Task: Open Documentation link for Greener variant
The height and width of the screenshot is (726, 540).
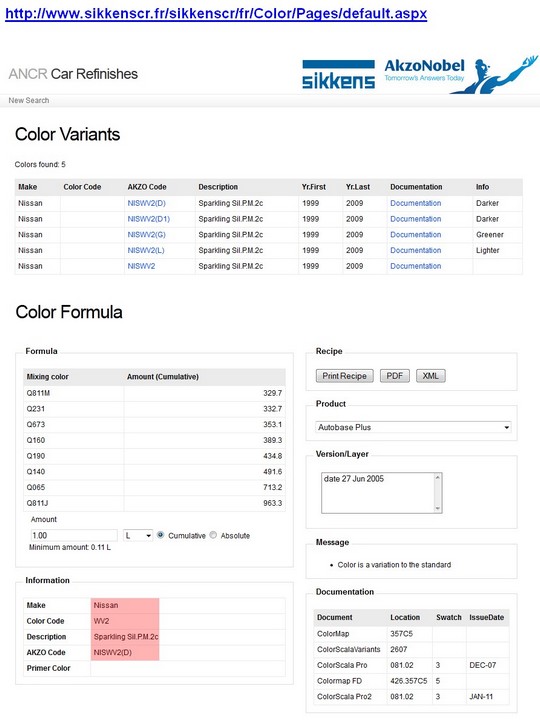Action: point(415,235)
